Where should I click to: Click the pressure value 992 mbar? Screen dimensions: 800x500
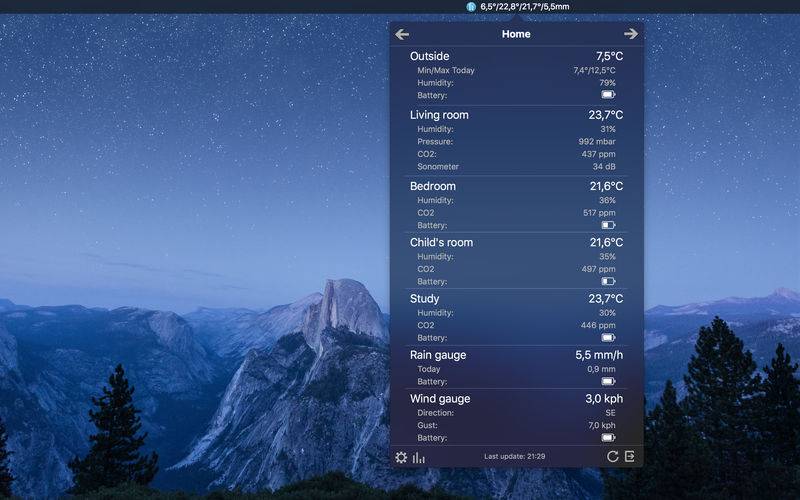pyautogui.click(x=597, y=141)
